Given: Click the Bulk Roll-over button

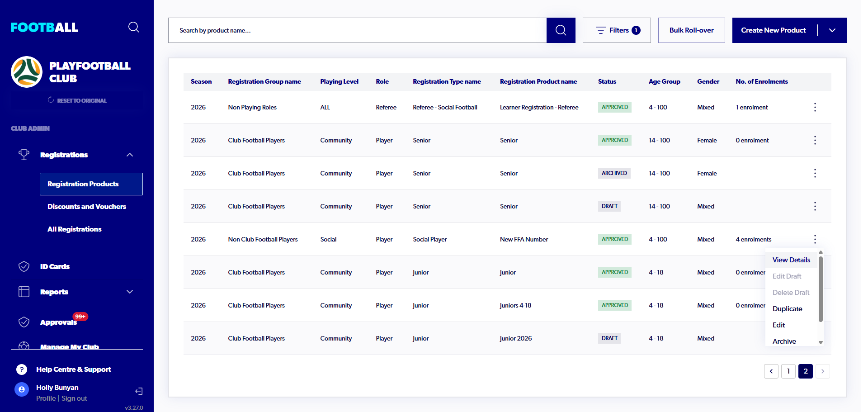Looking at the screenshot, I should pos(692,30).
